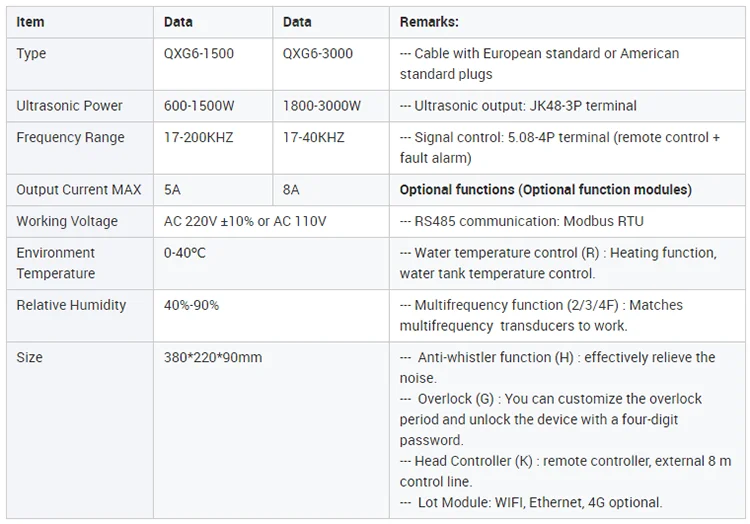Click the 0-40℃ temperature value
750x524 pixels.
click(185, 253)
